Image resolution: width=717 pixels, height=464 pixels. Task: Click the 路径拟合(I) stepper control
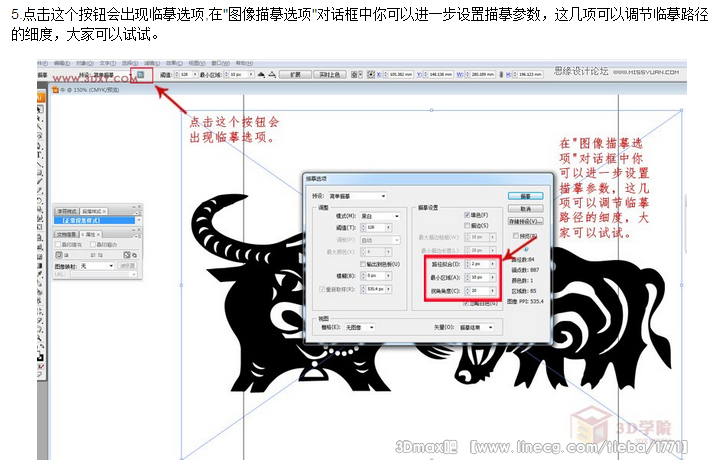pyautogui.click(x=467, y=264)
